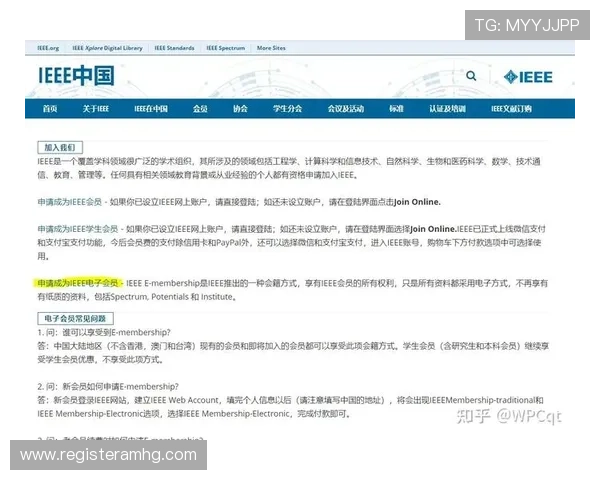The width and height of the screenshot is (600, 480).
Task: Click 申请成为IEEE会员 link
Action: [70, 202]
